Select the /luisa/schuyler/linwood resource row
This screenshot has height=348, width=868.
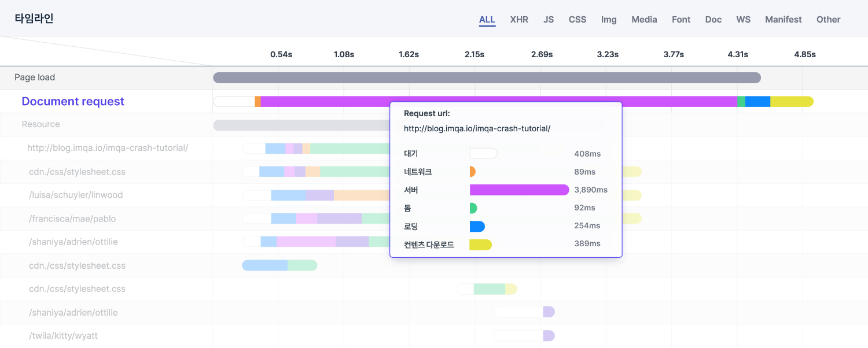pos(76,195)
